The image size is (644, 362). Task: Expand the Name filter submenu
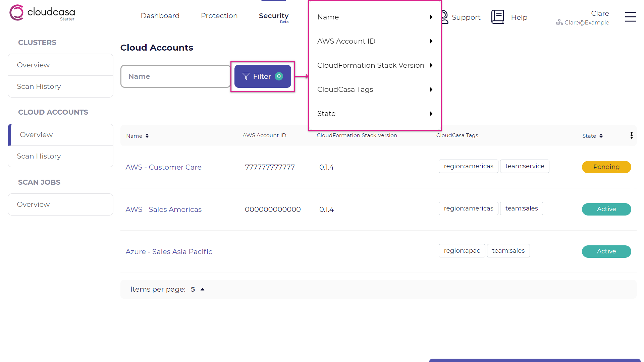(375, 17)
